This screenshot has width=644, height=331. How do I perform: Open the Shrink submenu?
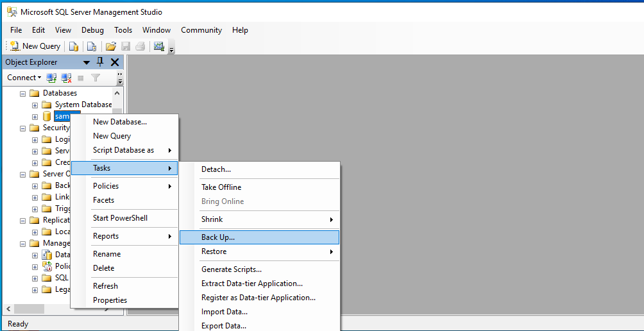260,219
